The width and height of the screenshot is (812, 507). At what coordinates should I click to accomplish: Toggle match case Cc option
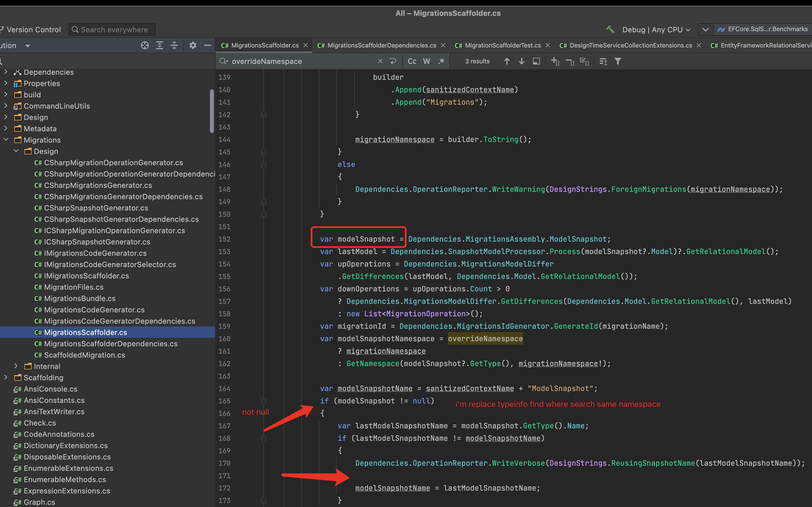pyautogui.click(x=412, y=61)
